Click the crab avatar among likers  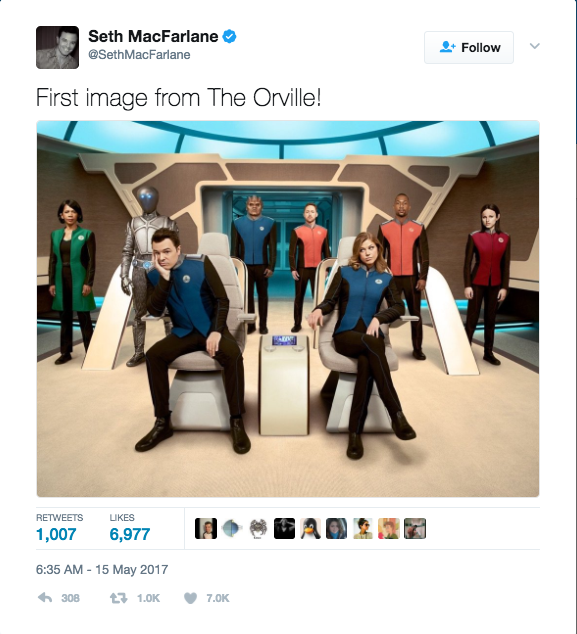(x=258, y=528)
